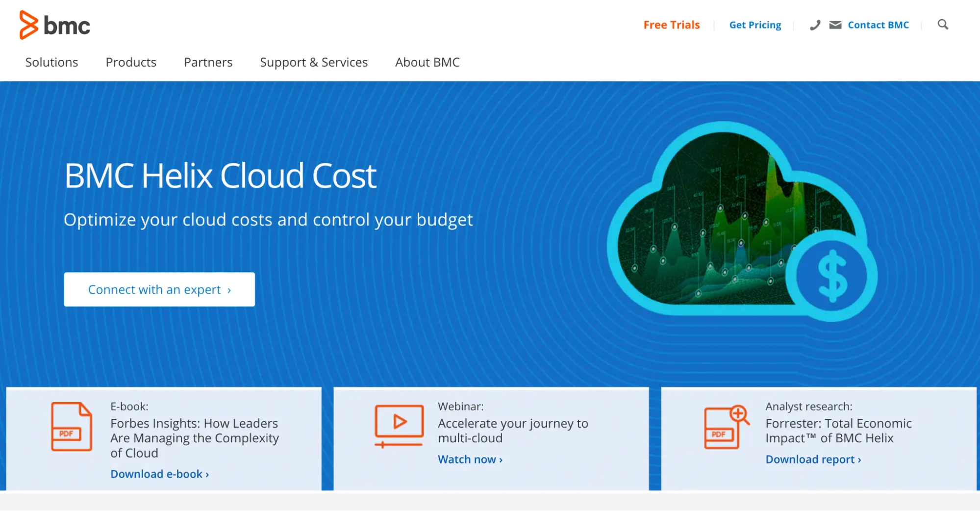Open the Partners menu
The height and width of the screenshot is (511, 980).
208,62
